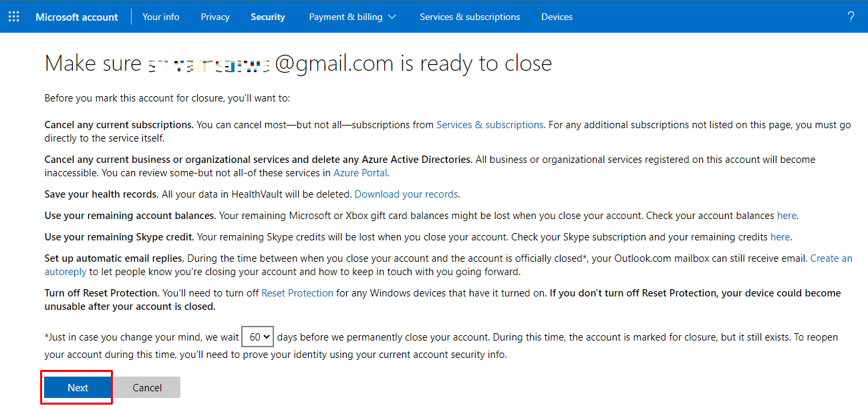Viewport: 868px width, 410px height.
Task: Open the Azure Portal link
Action: tap(360, 173)
